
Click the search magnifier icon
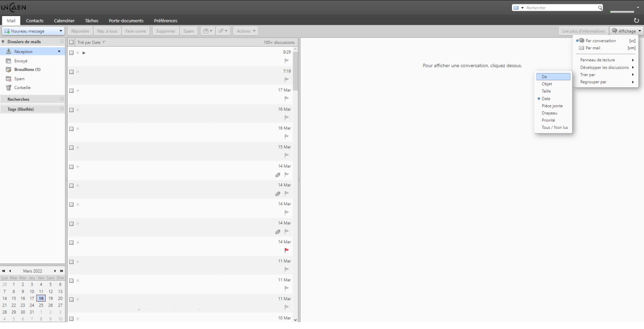[600, 8]
